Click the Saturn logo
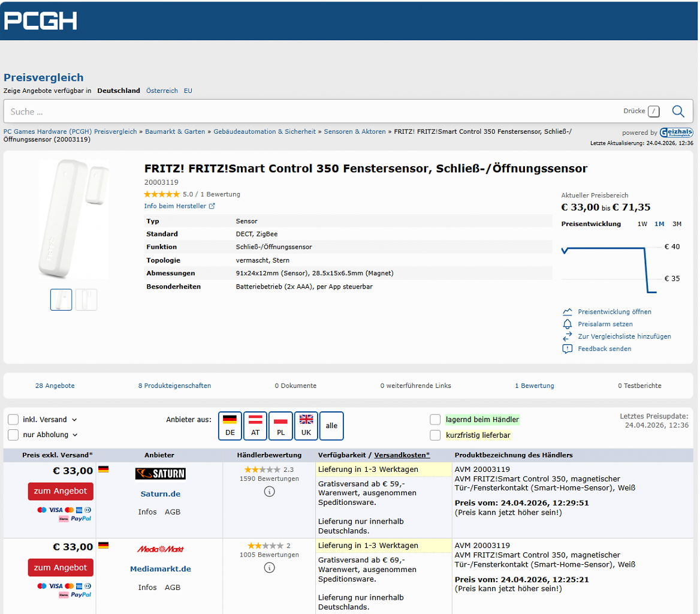Image resolution: width=700 pixels, height=614 pixels. [x=160, y=473]
